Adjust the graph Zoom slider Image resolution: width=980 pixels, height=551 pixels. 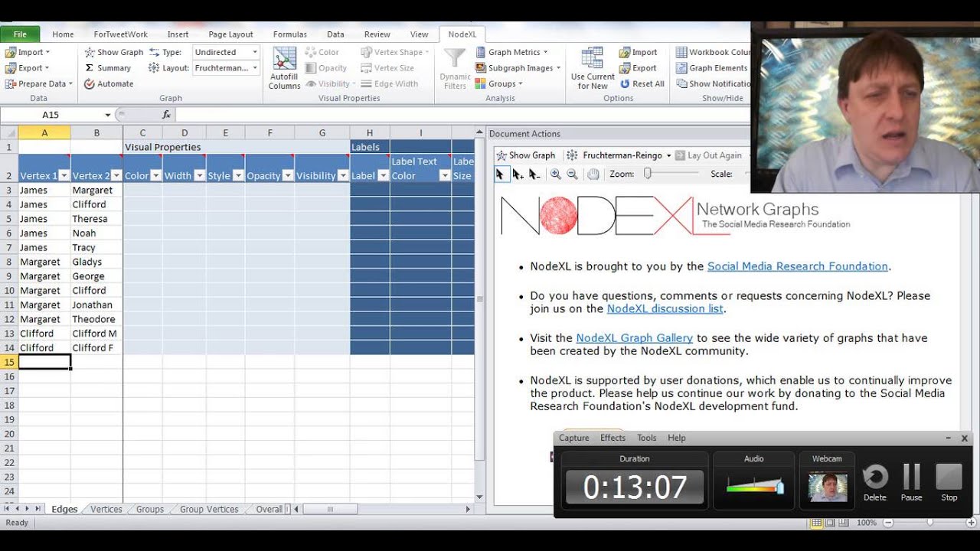648,174
